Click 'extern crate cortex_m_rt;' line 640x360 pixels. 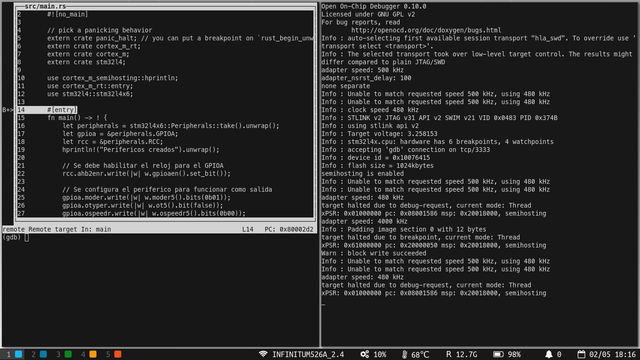click(94, 46)
